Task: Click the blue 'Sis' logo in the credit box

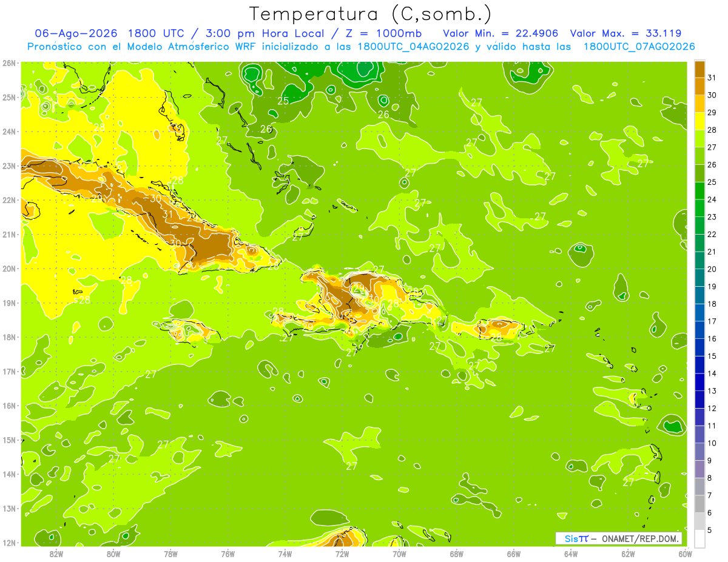Action: (572, 538)
